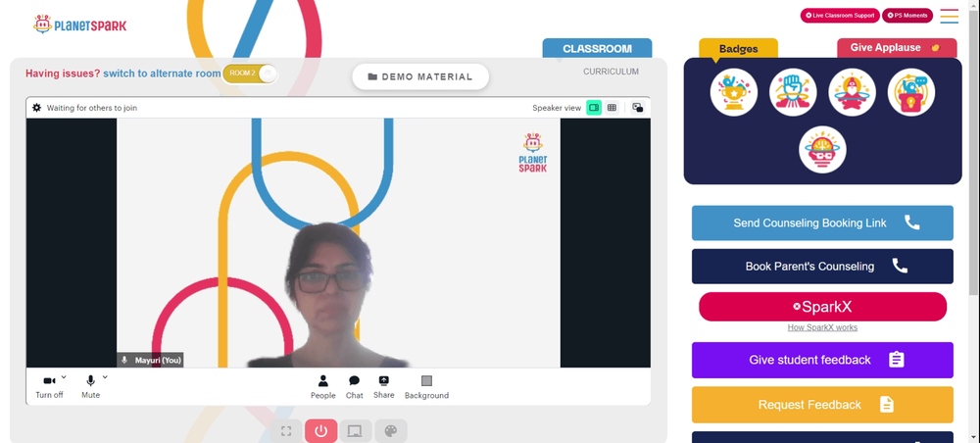The image size is (980, 443).
Task: Click the red power button
Action: pyautogui.click(x=321, y=431)
